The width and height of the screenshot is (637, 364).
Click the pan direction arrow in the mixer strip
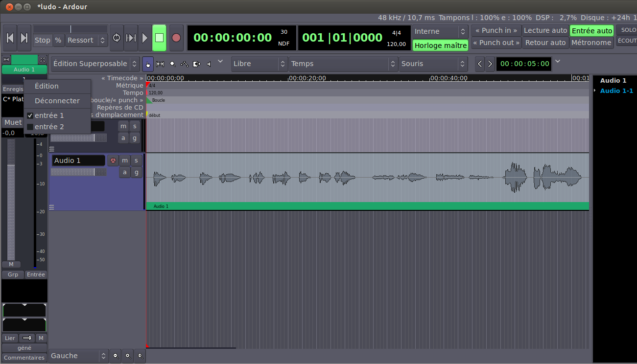(27, 338)
